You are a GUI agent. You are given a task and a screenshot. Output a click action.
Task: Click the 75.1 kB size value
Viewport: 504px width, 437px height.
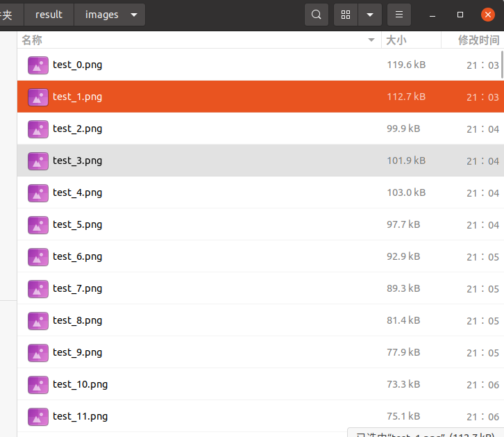(403, 416)
